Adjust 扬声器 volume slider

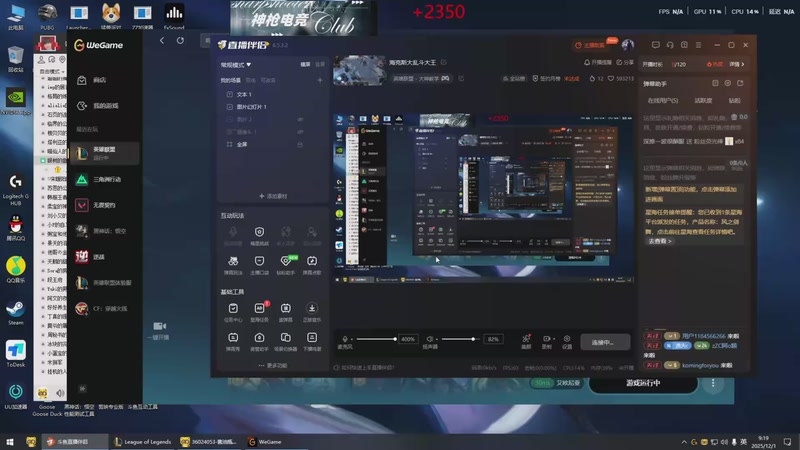click(x=460, y=339)
